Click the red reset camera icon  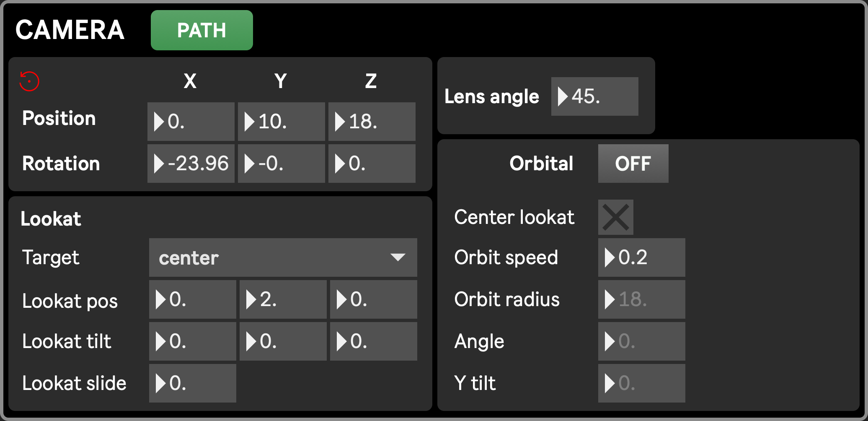[x=29, y=81]
